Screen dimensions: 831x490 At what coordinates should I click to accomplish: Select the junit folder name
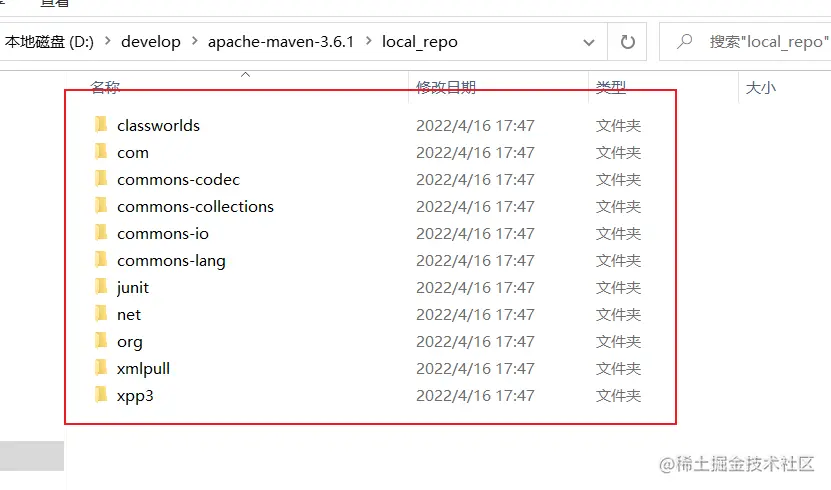click(133, 288)
